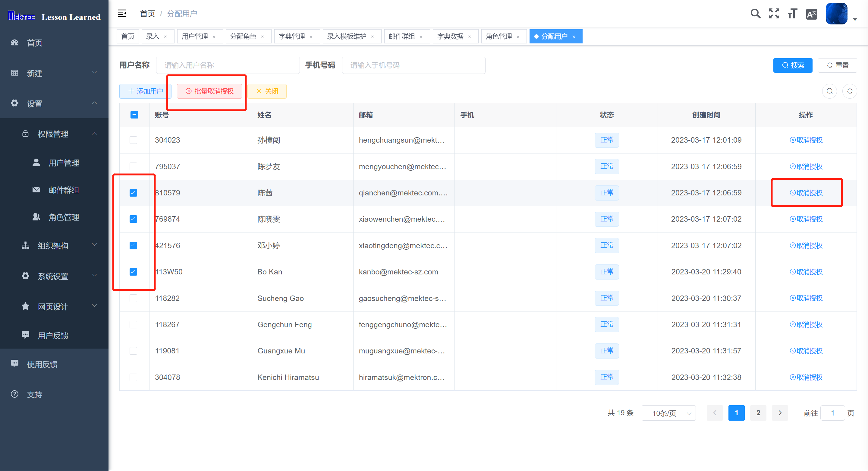Toggle the search bar with round magnifier icon

point(830,91)
